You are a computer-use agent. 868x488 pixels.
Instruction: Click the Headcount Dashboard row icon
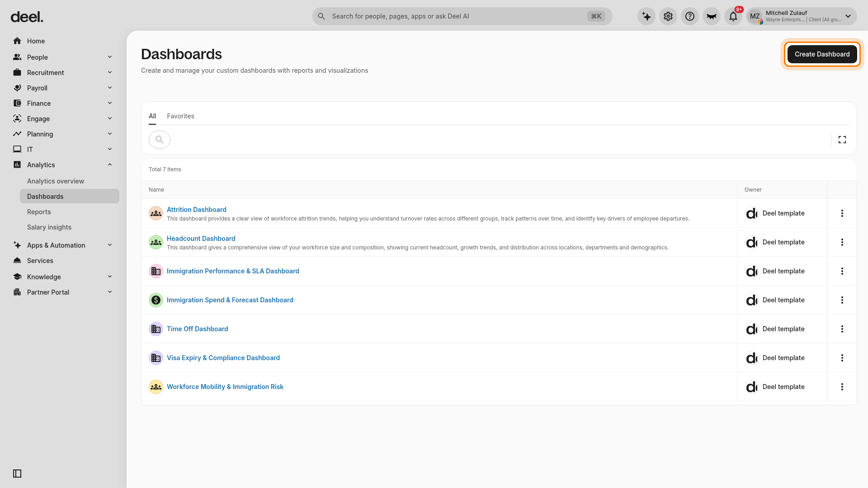[x=156, y=242]
